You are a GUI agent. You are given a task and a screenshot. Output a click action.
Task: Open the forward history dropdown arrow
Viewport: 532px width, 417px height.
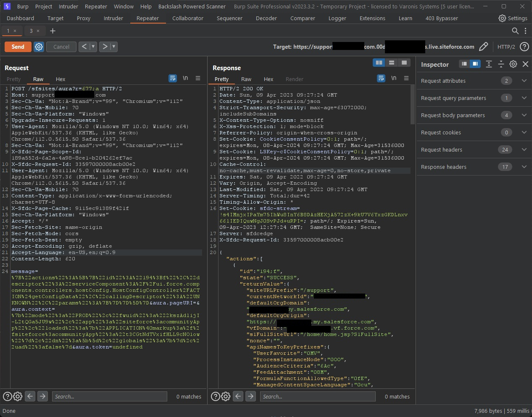coord(114,47)
